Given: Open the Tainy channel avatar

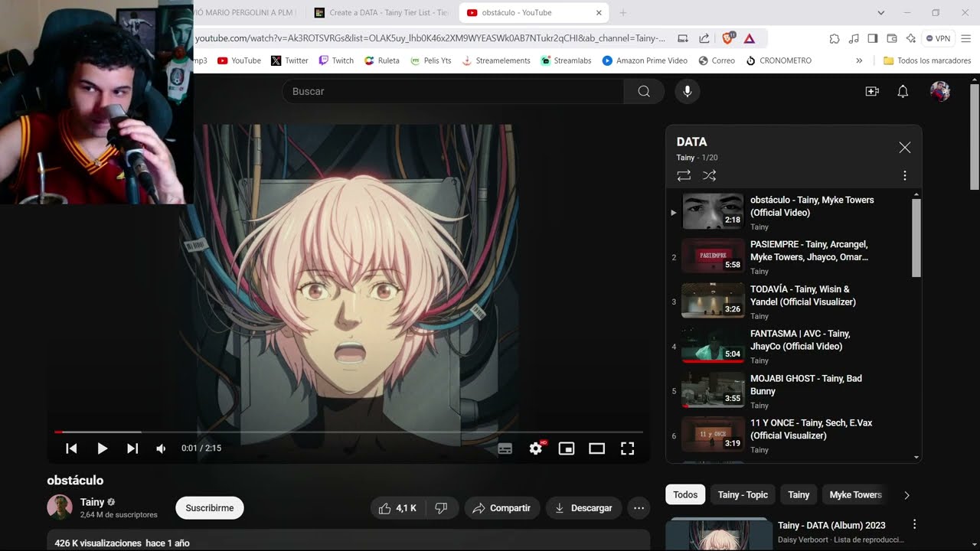Looking at the screenshot, I should point(60,507).
